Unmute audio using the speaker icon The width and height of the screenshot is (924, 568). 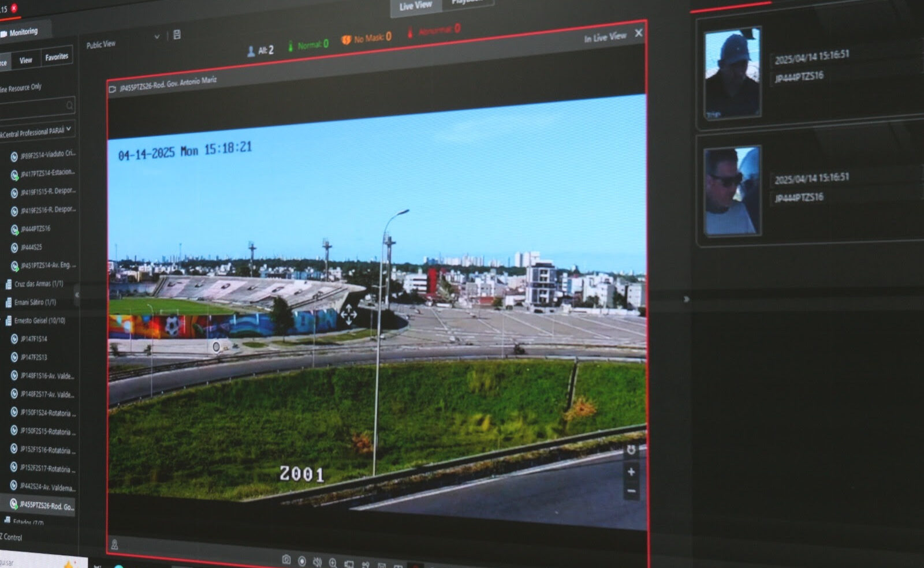coord(317,562)
